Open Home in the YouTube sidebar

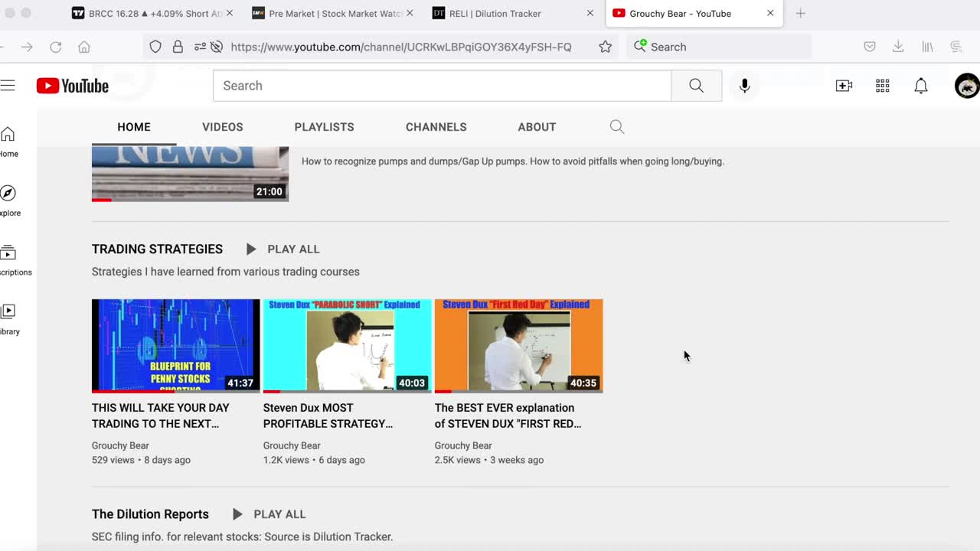point(8,142)
